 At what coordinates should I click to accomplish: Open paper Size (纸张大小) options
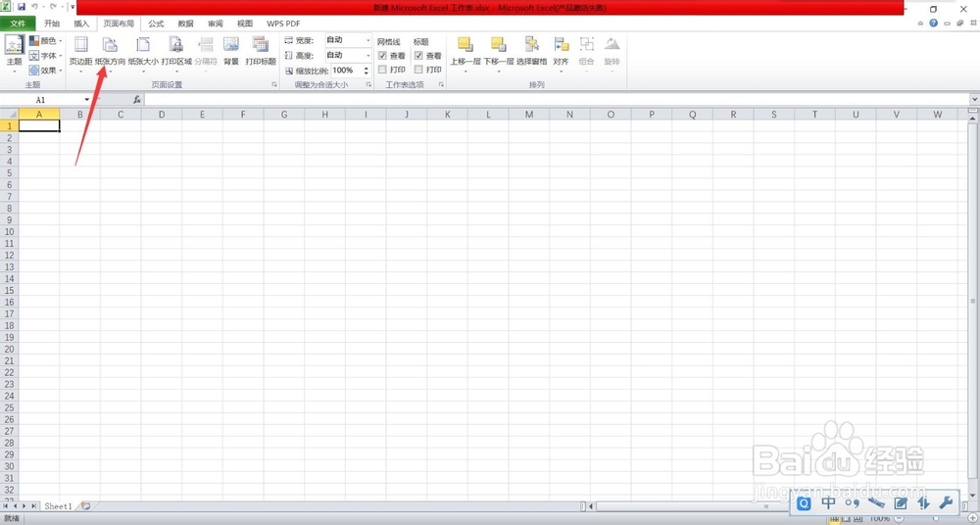143,53
